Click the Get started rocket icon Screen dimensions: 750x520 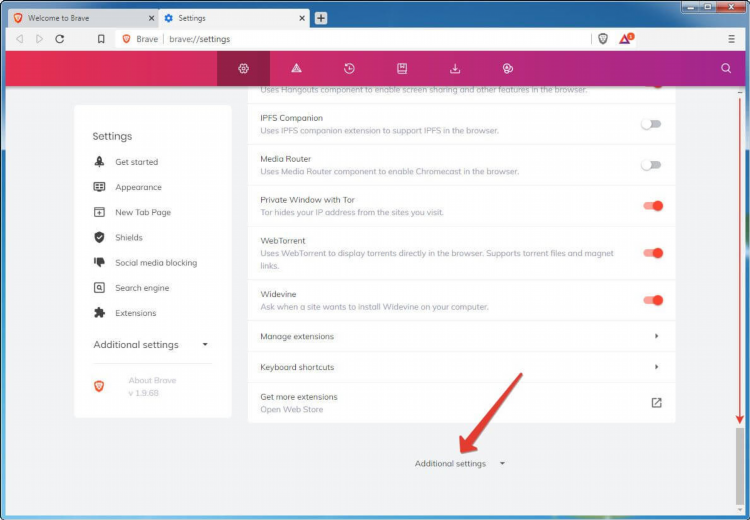(99, 162)
